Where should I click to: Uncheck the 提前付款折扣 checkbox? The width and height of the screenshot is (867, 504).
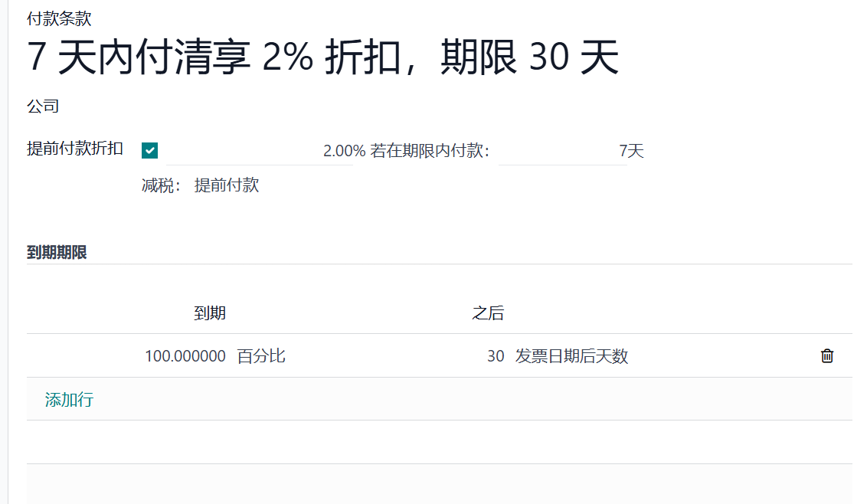(x=150, y=150)
